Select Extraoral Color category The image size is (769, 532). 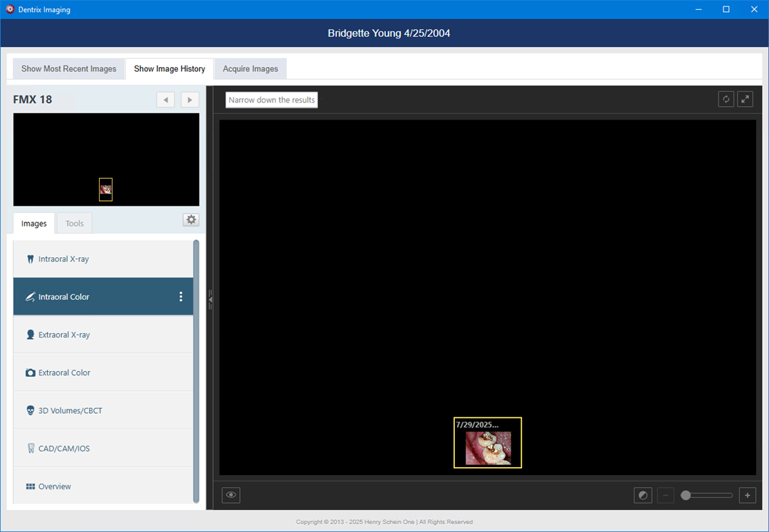(103, 372)
